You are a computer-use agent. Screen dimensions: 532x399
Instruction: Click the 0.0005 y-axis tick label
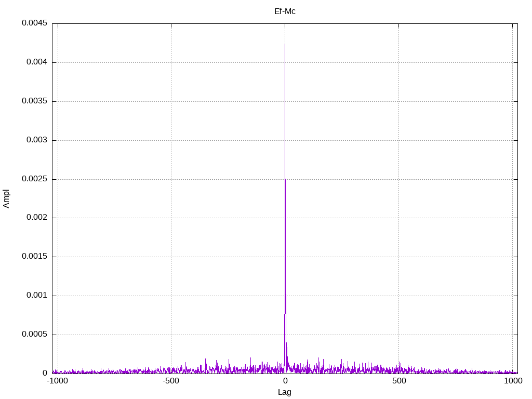click(x=35, y=334)
